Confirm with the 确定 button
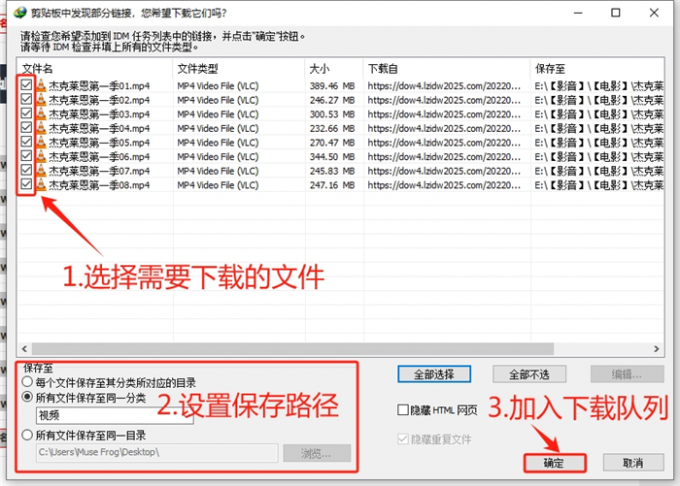 (x=555, y=463)
